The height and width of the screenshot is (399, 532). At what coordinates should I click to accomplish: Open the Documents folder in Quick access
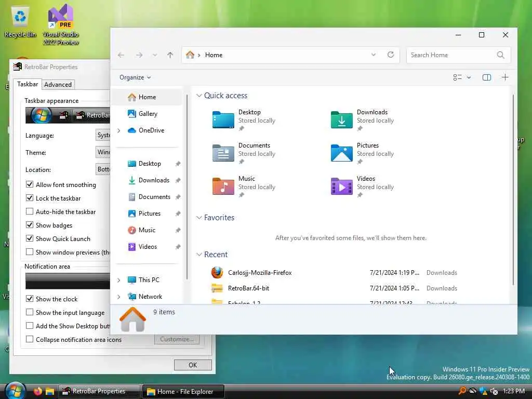(x=244, y=153)
